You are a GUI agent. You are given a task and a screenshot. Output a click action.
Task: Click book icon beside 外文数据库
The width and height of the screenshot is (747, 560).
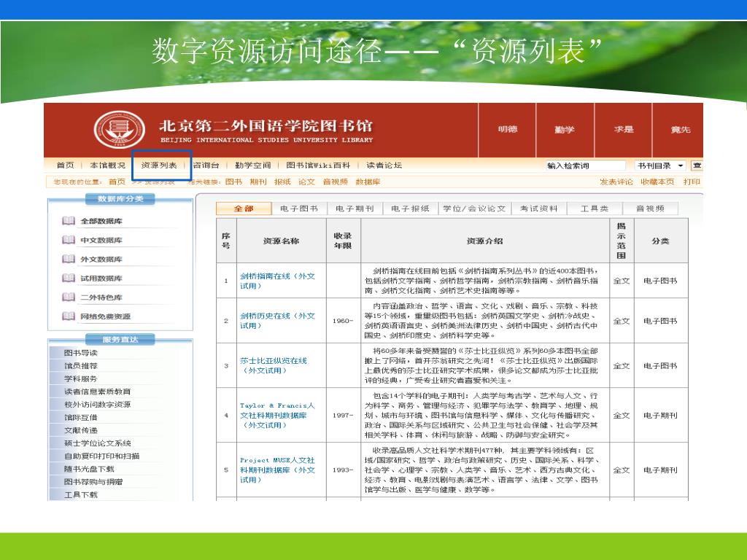point(69,259)
